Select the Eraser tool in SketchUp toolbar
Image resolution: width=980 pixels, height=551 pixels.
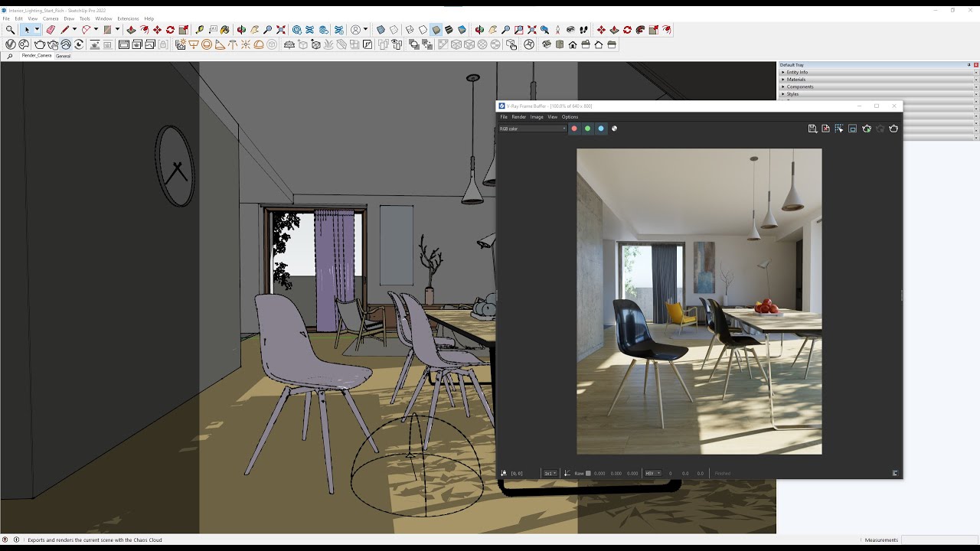point(51,30)
